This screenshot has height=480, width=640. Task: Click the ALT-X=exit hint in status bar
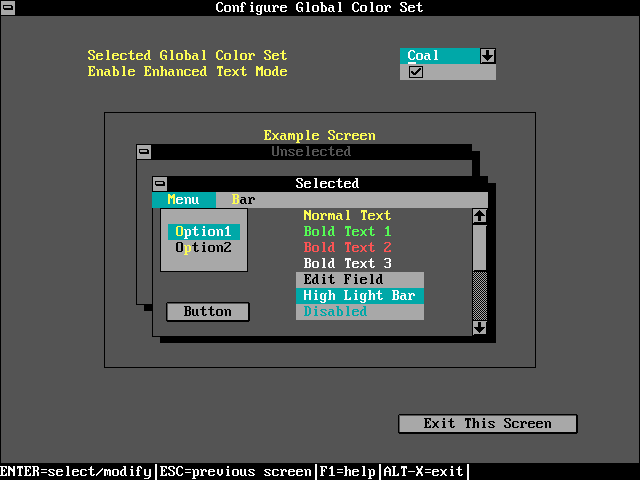pos(423,472)
